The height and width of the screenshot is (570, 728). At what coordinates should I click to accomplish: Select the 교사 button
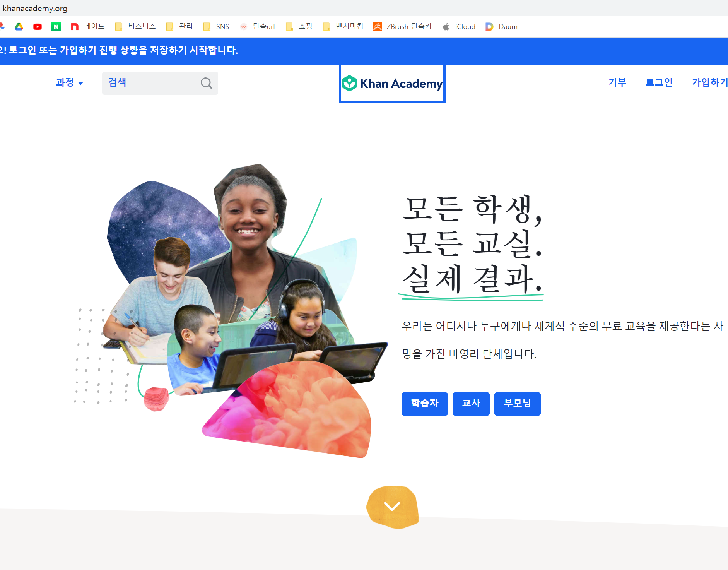(x=471, y=404)
